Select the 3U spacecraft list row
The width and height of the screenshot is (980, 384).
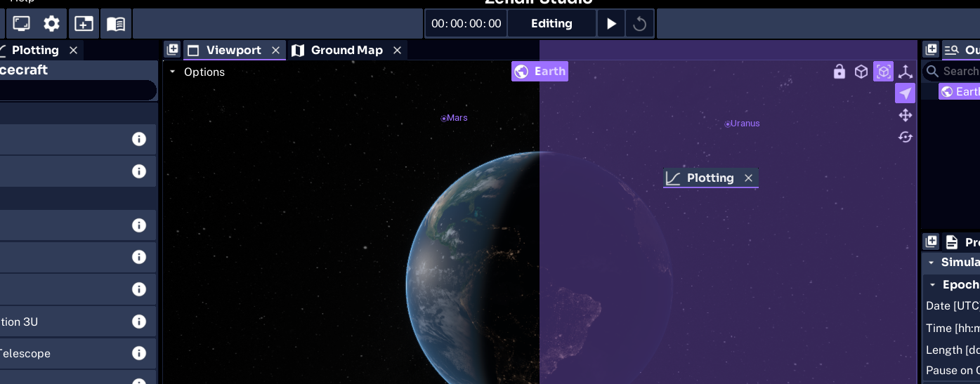[x=78, y=322]
